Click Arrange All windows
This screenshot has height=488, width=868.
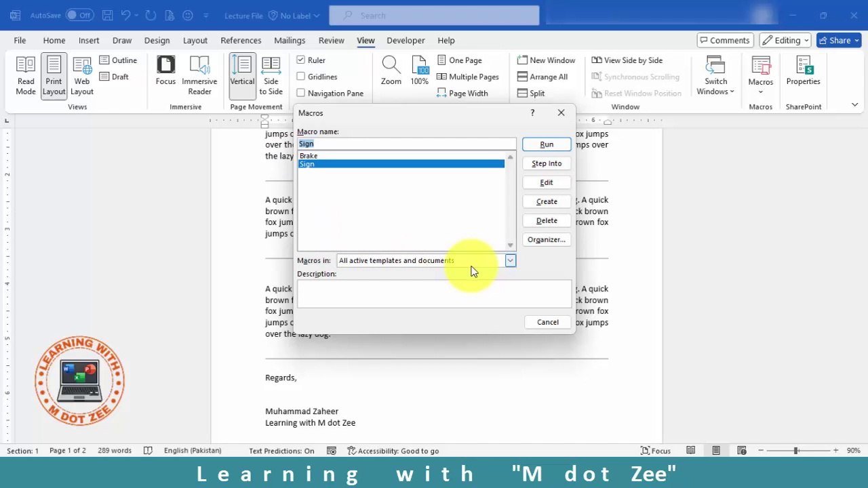[x=542, y=77]
